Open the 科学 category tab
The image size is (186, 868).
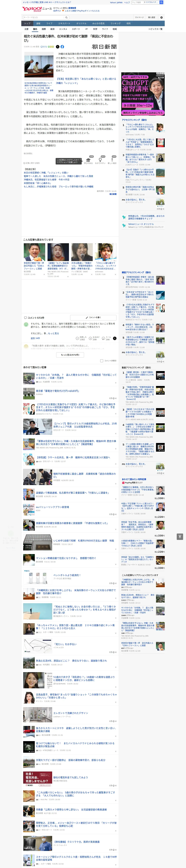pyautogui.click(x=95, y=29)
